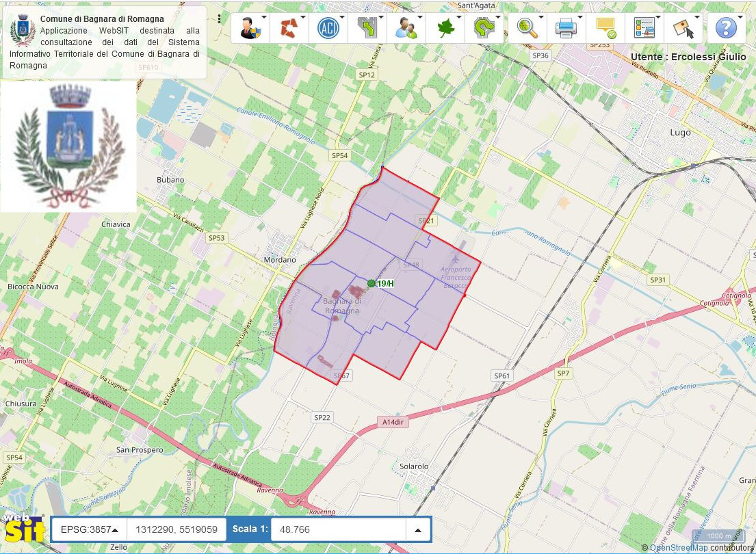Open the help question mark button
This screenshot has height=554, width=756.
pyautogui.click(x=726, y=27)
